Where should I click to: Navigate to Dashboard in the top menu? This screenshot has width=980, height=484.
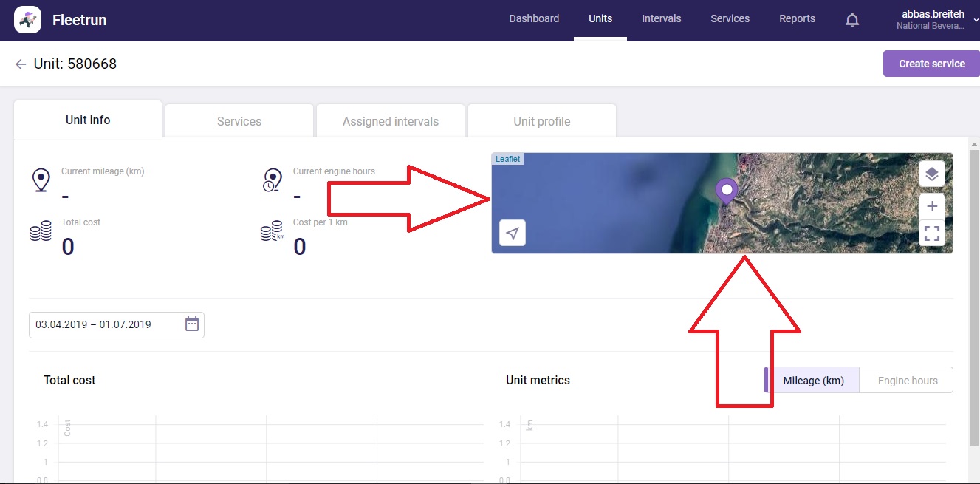click(534, 18)
